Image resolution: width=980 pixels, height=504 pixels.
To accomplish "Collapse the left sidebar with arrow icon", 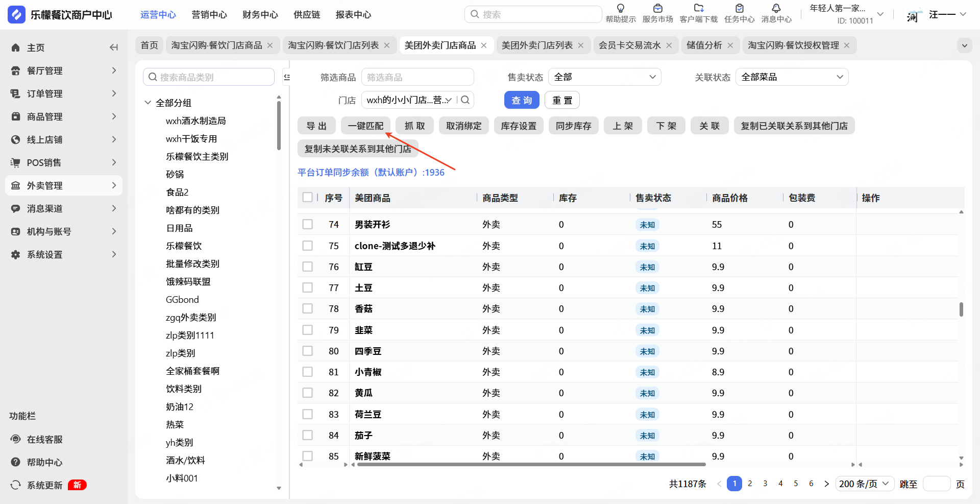I will pyautogui.click(x=114, y=47).
